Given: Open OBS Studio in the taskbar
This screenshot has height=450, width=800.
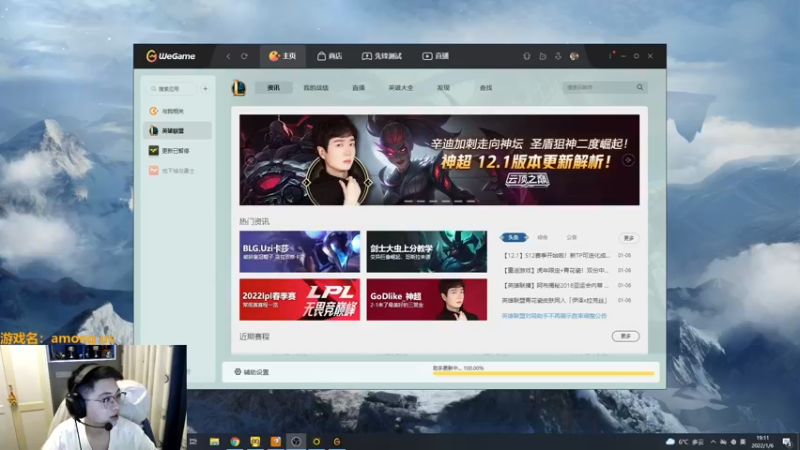Looking at the screenshot, I should coord(296,441).
